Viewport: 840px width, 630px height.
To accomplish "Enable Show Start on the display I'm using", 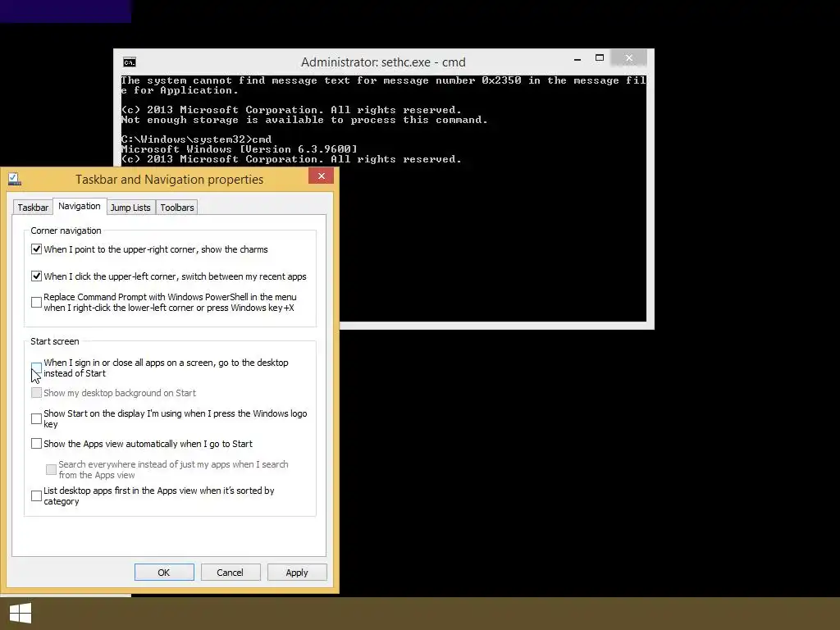I will [36, 418].
